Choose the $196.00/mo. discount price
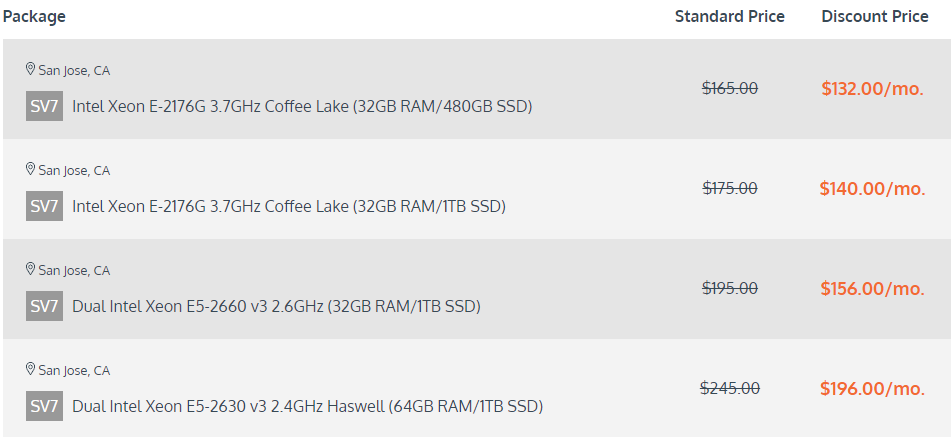Screen dimensions: 951x437 point(873,388)
